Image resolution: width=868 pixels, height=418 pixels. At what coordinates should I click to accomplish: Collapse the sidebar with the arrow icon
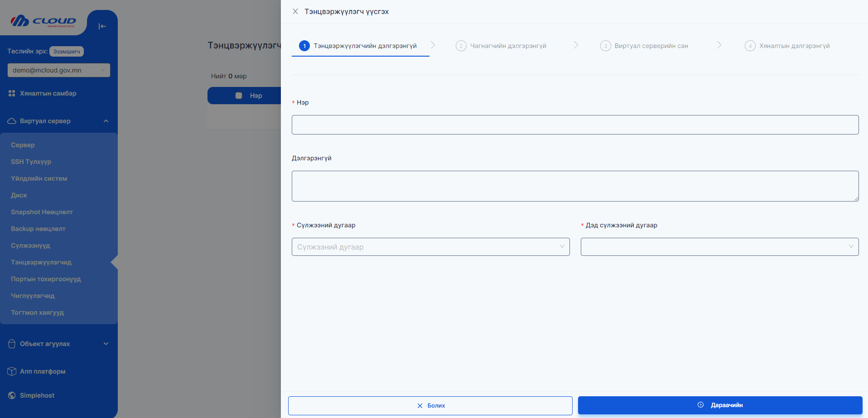tap(102, 26)
